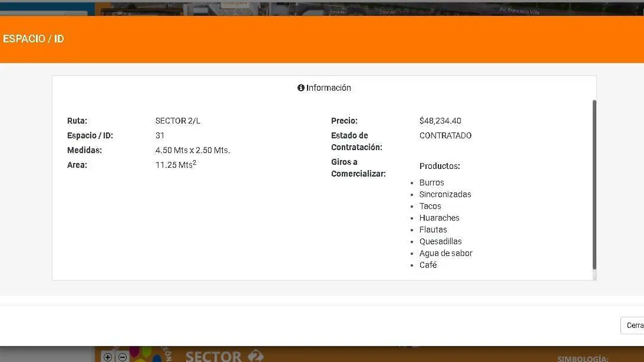Click the Mts² superscript in the Area value
This screenshot has width=644, height=362.
[x=194, y=162]
